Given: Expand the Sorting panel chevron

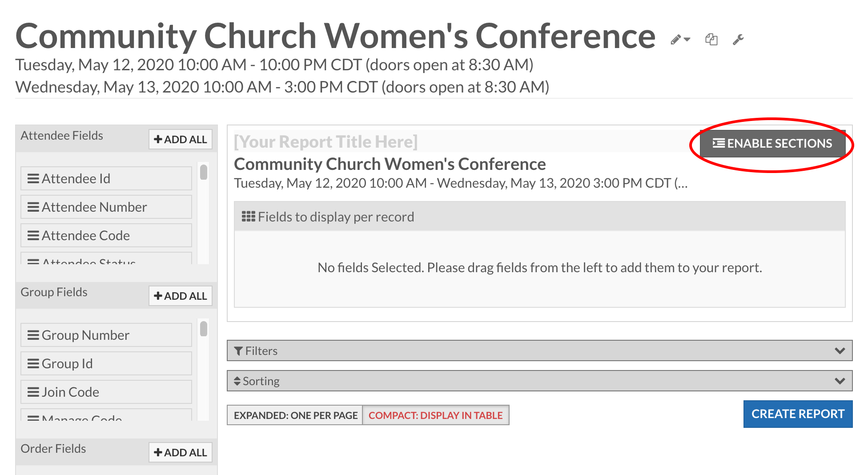Looking at the screenshot, I should coord(840,381).
